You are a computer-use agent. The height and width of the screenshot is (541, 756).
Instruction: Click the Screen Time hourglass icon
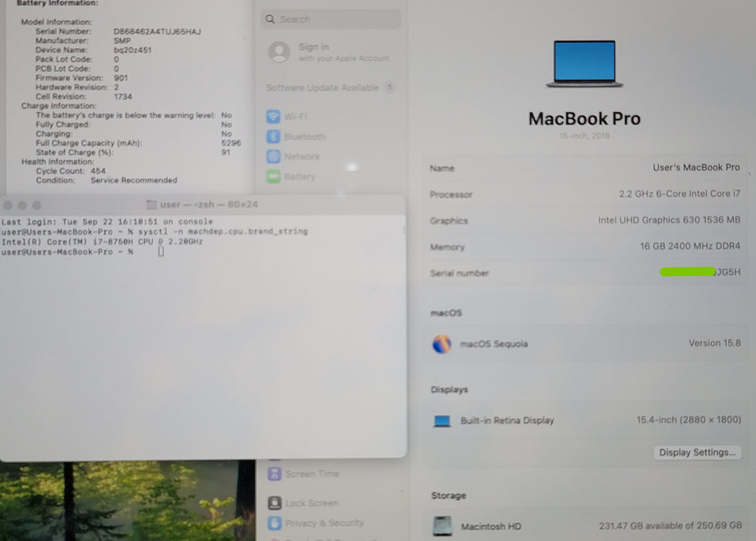click(x=274, y=474)
